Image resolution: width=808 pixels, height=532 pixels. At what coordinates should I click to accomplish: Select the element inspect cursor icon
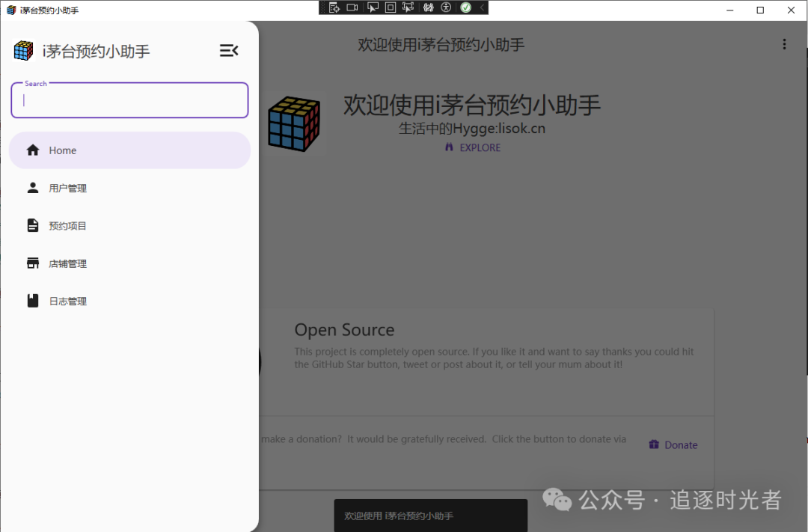373,7
